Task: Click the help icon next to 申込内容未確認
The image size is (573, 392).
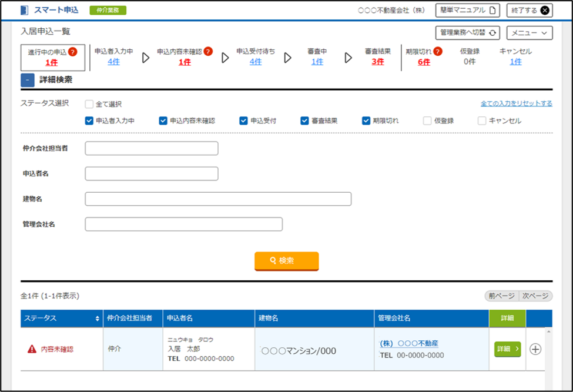Action: point(208,52)
